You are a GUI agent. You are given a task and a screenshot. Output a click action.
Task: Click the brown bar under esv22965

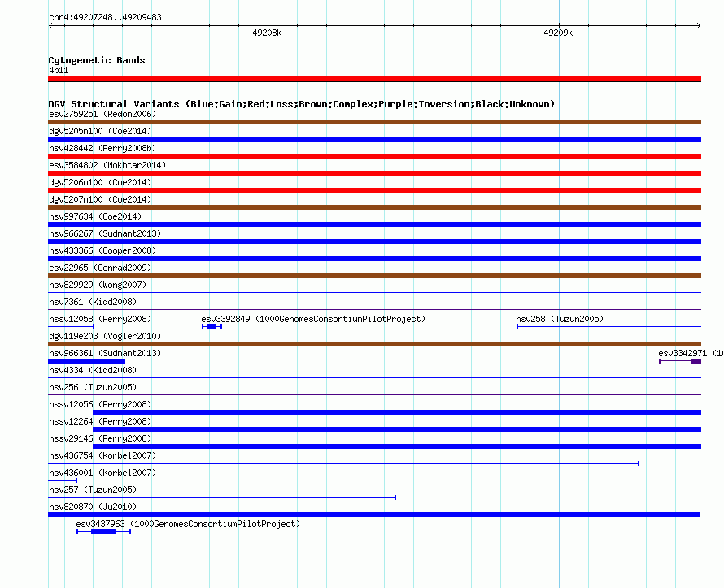(x=374, y=276)
